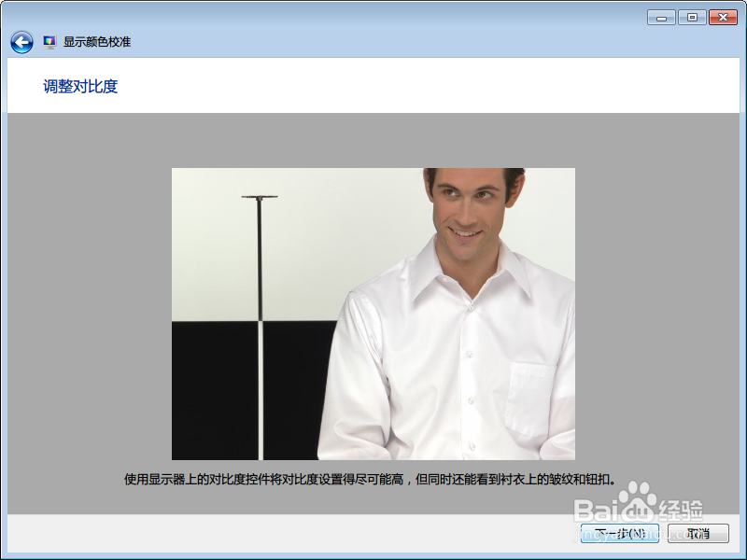
Task: Click the maximize button on the title bar
Action: [x=692, y=17]
